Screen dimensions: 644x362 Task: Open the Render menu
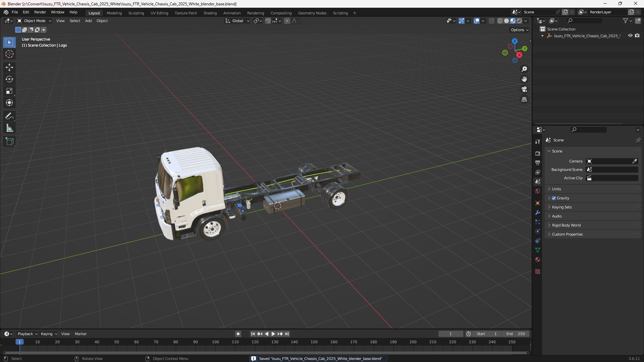point(40,12)
